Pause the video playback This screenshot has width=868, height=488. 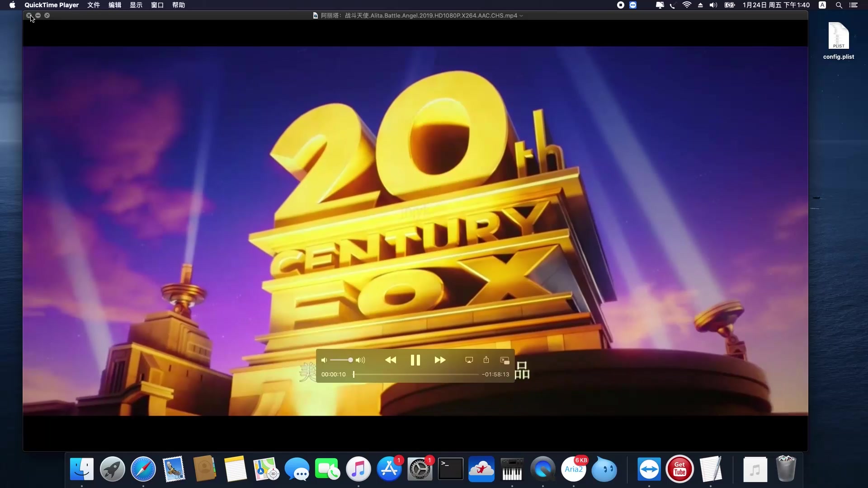[x=415, y=360]
